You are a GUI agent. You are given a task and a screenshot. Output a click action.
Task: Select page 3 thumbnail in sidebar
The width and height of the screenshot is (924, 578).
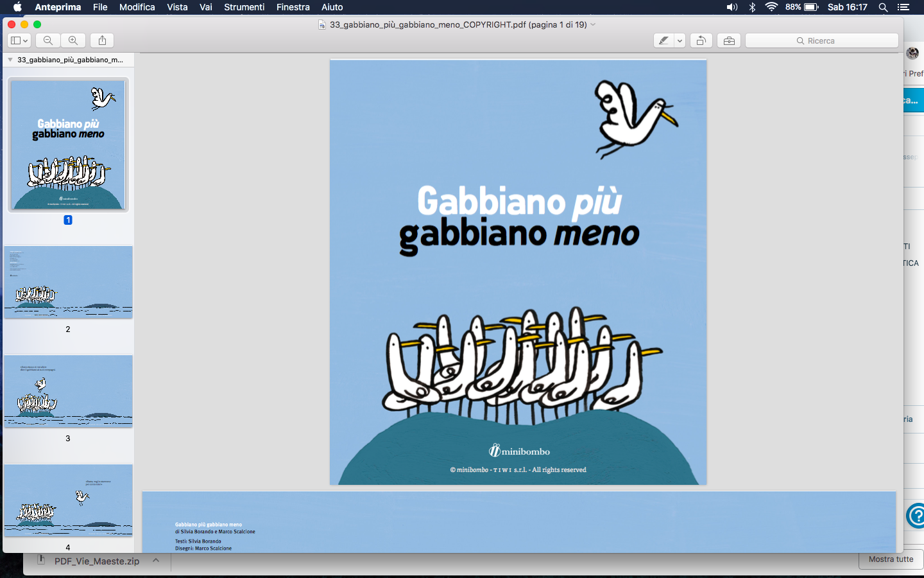68,391
